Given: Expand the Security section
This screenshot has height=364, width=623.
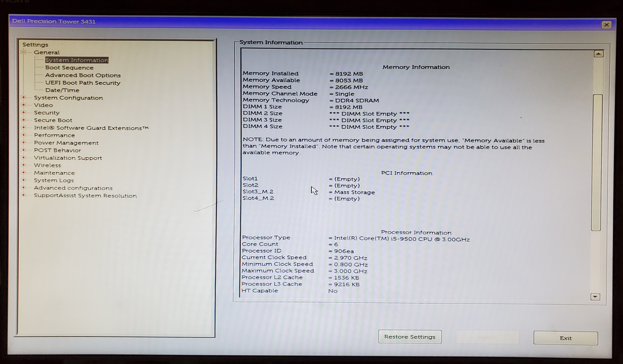Looking at the screenshot, I should [x=23, y=112].
